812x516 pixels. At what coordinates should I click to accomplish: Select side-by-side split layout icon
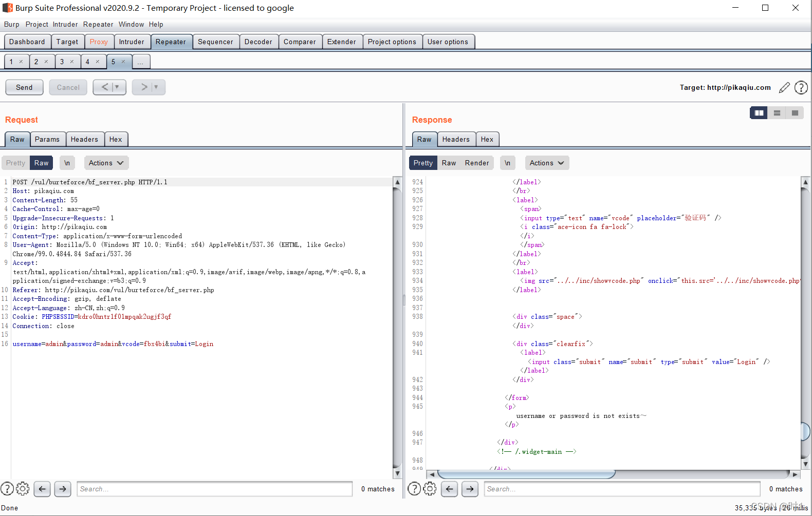coord(759,113)
